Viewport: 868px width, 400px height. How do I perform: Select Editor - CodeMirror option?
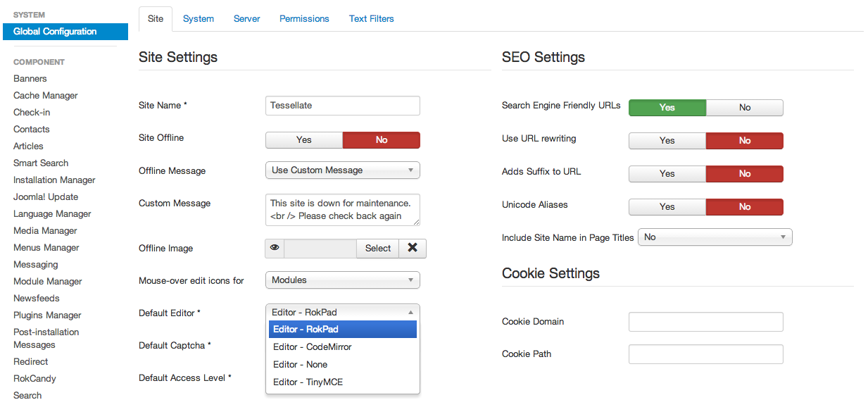pos(312,347)
